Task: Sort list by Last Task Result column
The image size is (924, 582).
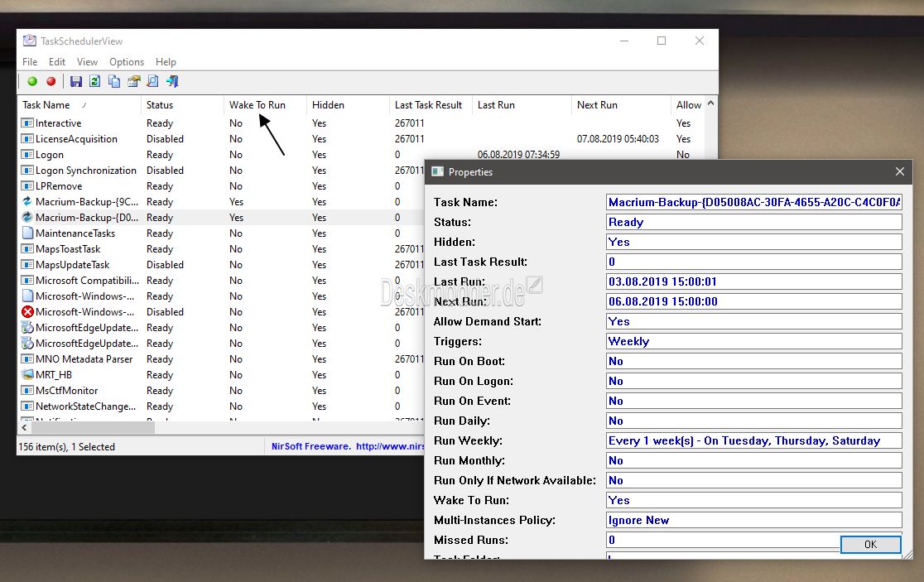Action: tap(428, 105)
